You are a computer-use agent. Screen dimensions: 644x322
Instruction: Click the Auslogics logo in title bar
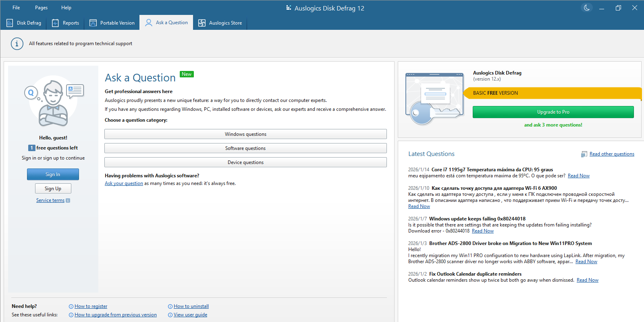pos(289,8)
